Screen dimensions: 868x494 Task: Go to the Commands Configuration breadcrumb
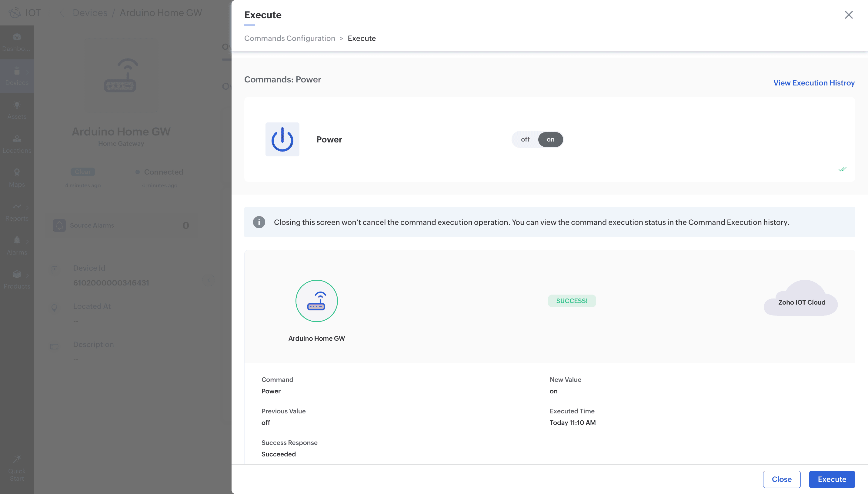coord(289,38)
